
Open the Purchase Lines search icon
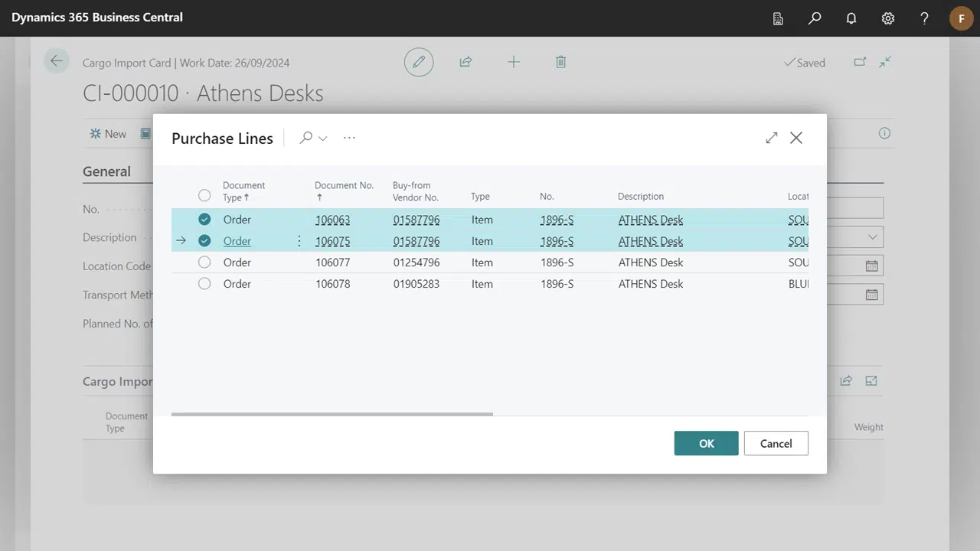[x=306, y=138]
